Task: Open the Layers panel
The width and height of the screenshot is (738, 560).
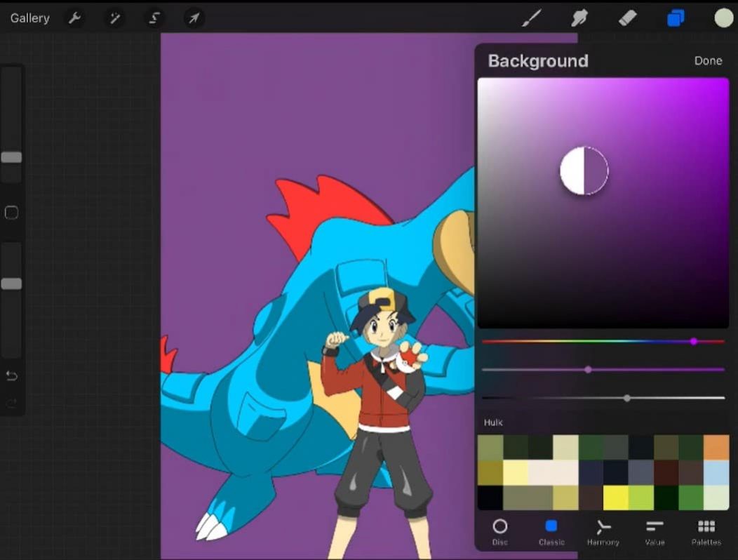Action: (x=675, y=18)
